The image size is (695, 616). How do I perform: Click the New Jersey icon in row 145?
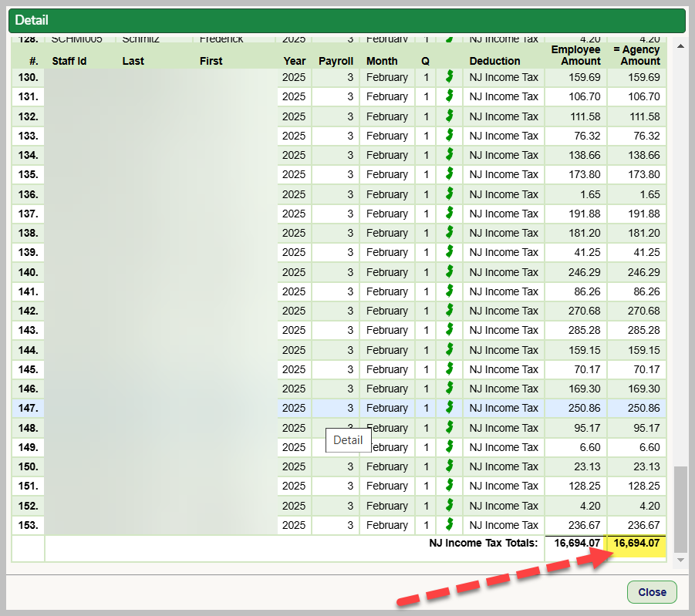click(x=450, y=369)
